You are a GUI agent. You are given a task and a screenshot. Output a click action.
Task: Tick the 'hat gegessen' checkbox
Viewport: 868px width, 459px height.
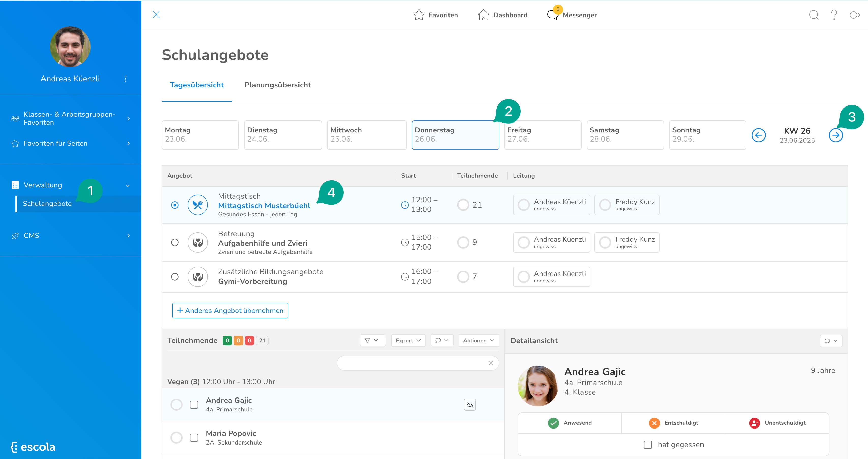click(648, 445)
